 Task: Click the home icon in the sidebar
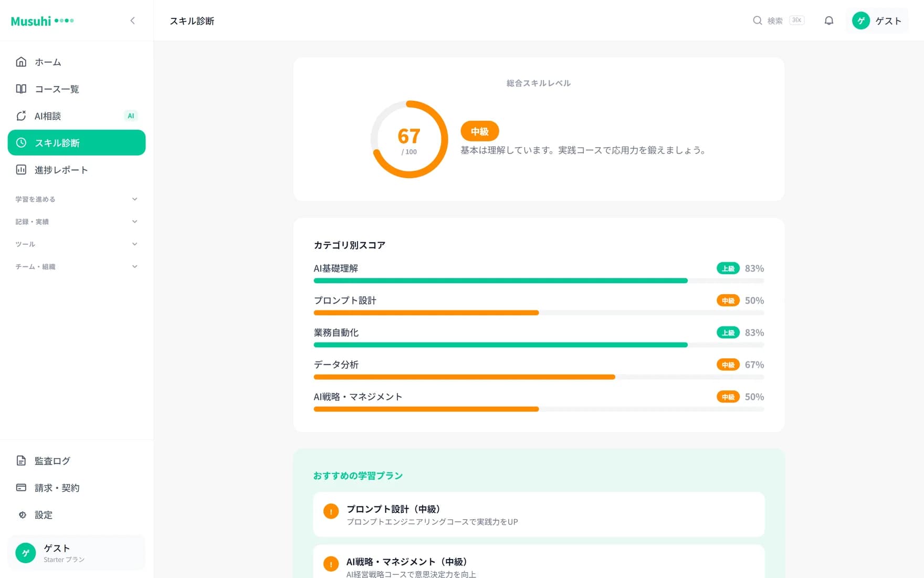click(21, 62)
